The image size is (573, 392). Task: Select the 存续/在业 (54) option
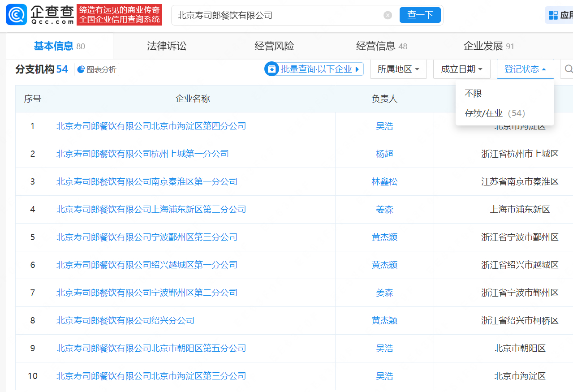pyautogui.click(x=495, y=113)
